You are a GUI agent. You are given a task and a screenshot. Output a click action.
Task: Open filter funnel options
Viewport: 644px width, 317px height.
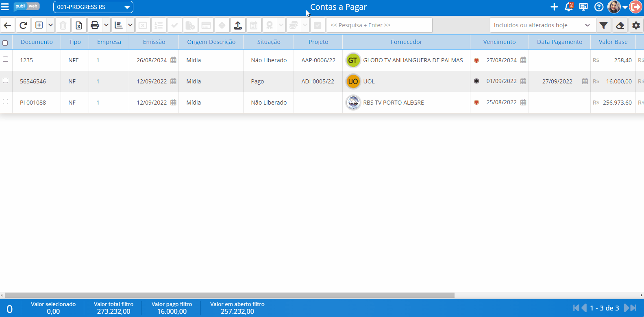pyautogui.click(x=604, y=25)
